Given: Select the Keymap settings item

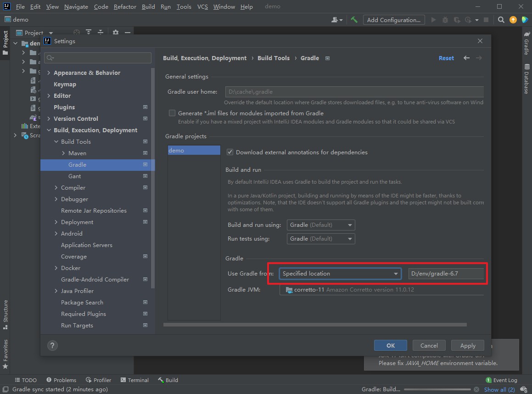Looking at the screenshot, I should tap(65, 84).
